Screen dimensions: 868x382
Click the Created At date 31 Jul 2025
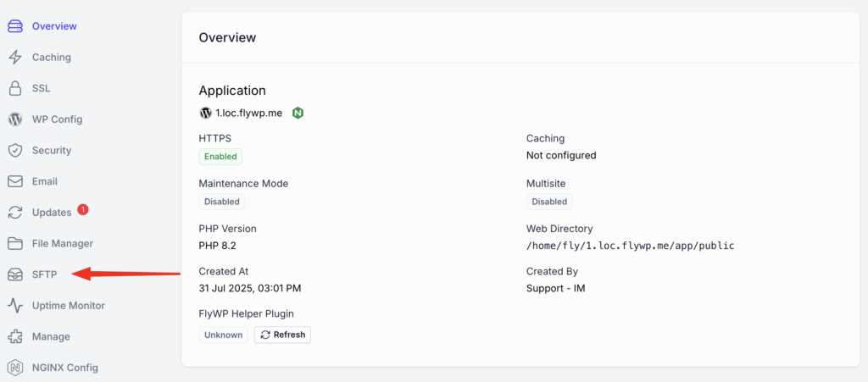pyautogui.click(x=250, y=288)
